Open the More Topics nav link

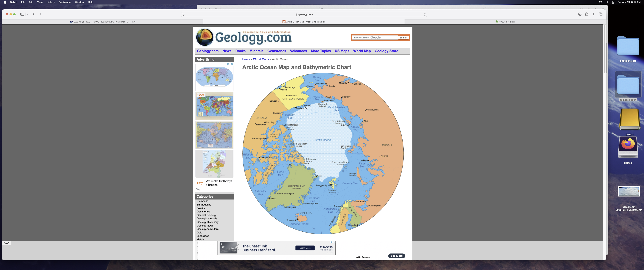pyautogui.click(x=321, y=51)
